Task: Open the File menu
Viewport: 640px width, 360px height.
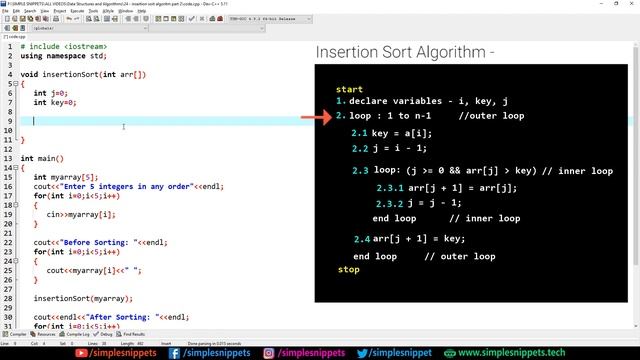Action: pos(5,11)
